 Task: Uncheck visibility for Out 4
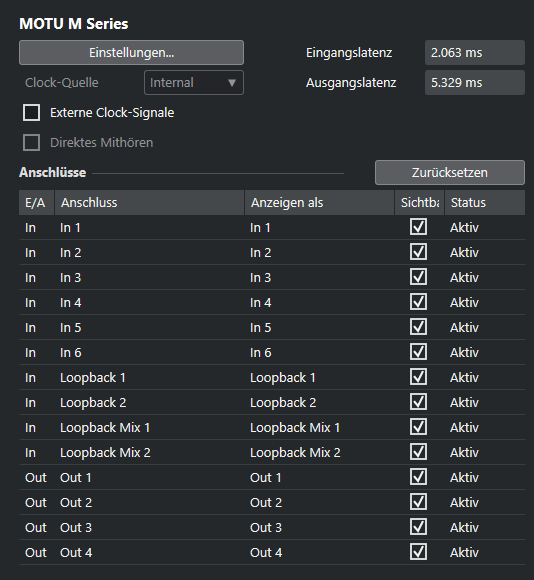(418, 552)
